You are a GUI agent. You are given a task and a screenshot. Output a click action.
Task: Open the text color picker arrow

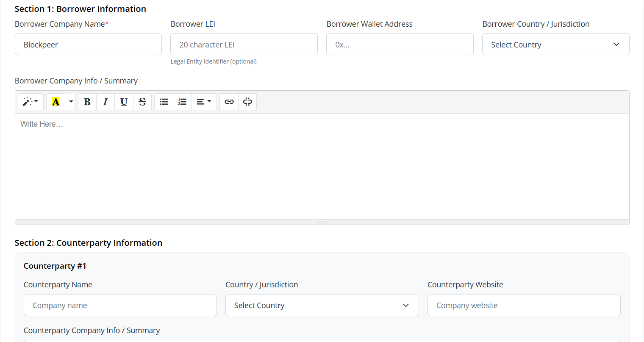[71, 102]
